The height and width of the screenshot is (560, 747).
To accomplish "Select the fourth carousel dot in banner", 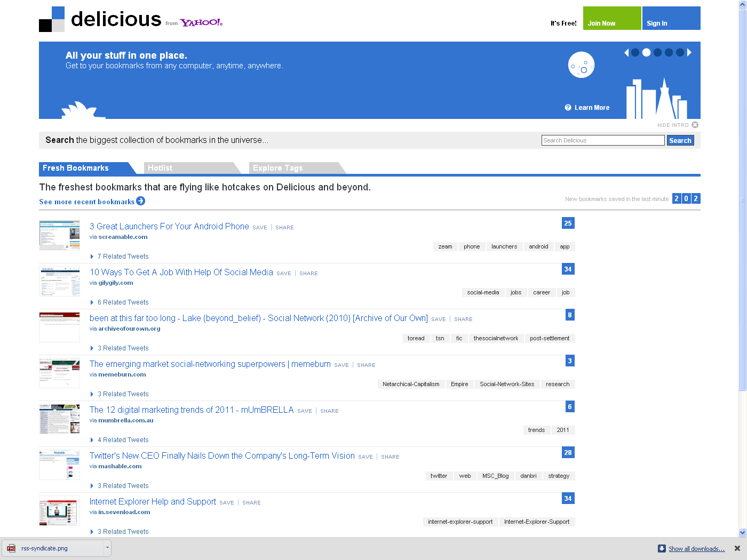I will [x=669, y=52].
